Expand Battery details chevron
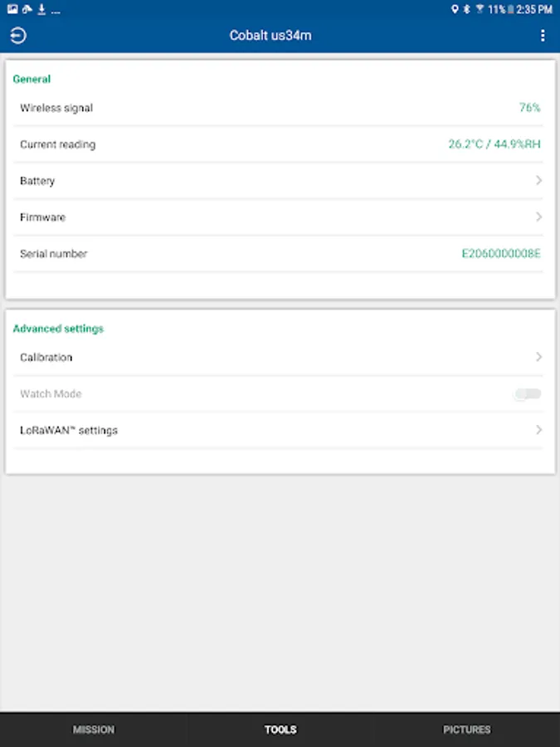 538,180
